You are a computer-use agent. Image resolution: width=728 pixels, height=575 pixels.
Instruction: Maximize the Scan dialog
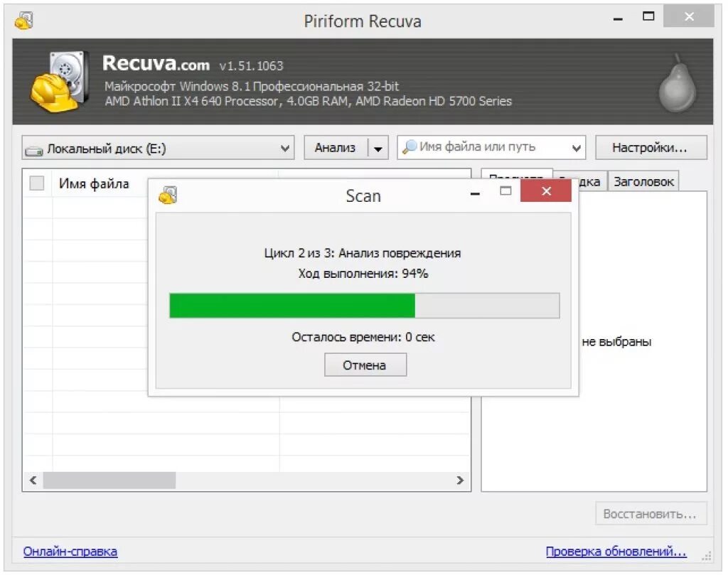point(505,190)
